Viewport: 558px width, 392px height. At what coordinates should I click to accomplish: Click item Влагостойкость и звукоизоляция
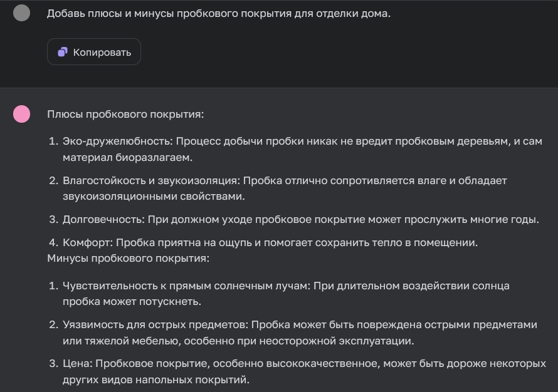[x=282, y=187]
